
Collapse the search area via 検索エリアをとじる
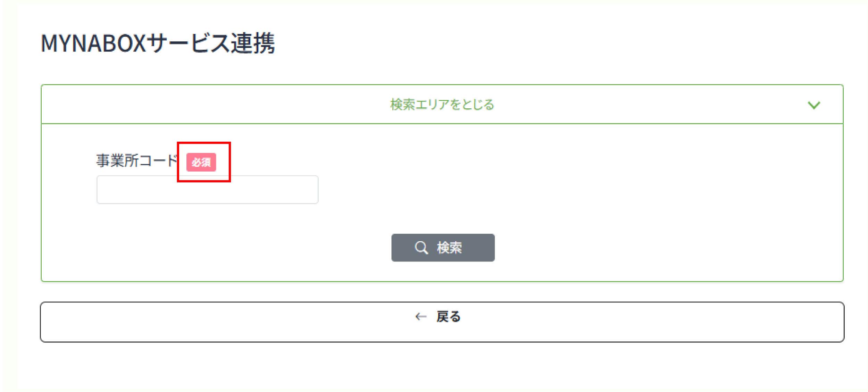[x=442, y=105]
